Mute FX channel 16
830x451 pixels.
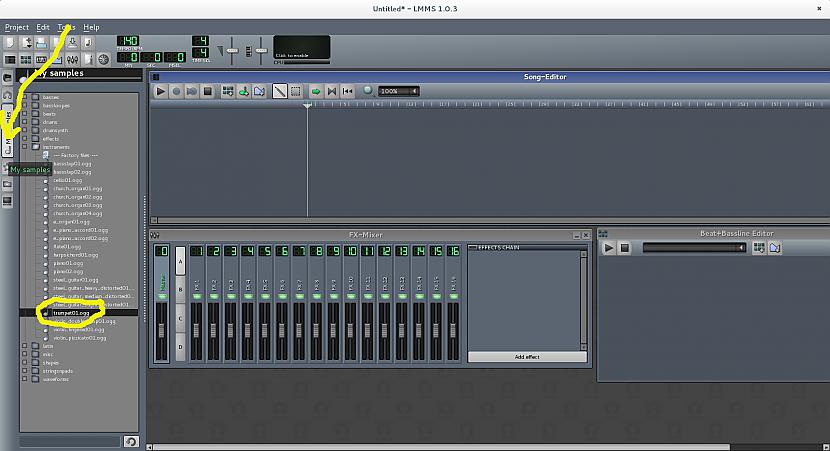pyautogui.click(x=453, y=296)
